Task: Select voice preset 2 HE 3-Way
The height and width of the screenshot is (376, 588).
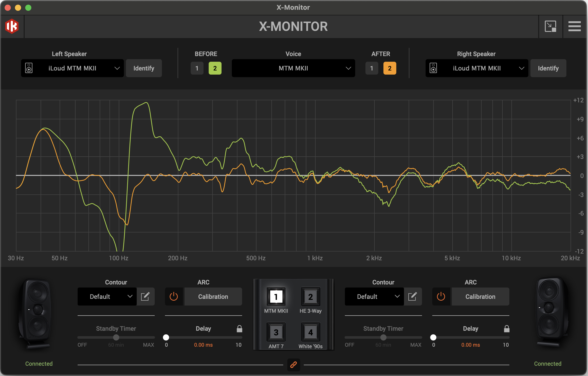Action: point(310,297)
